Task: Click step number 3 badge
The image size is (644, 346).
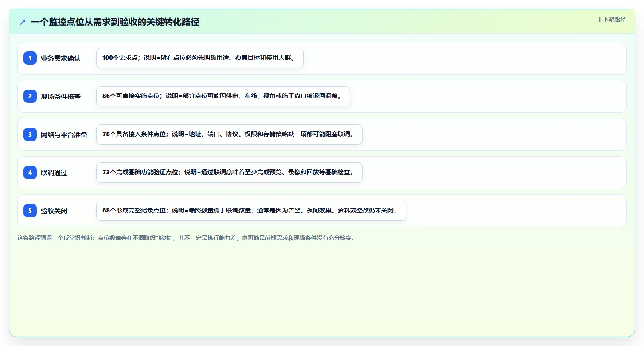Action: [x=30, y=134]
